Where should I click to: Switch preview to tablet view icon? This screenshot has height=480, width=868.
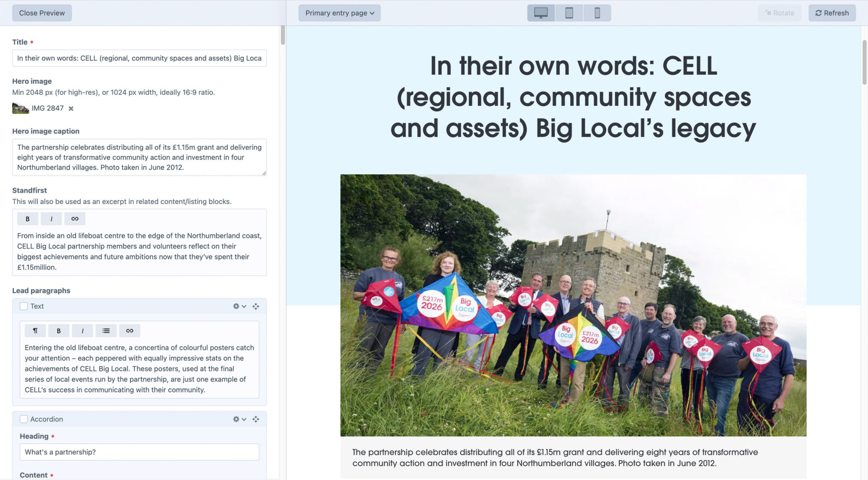pyautogui.click(x=569, y=13)
